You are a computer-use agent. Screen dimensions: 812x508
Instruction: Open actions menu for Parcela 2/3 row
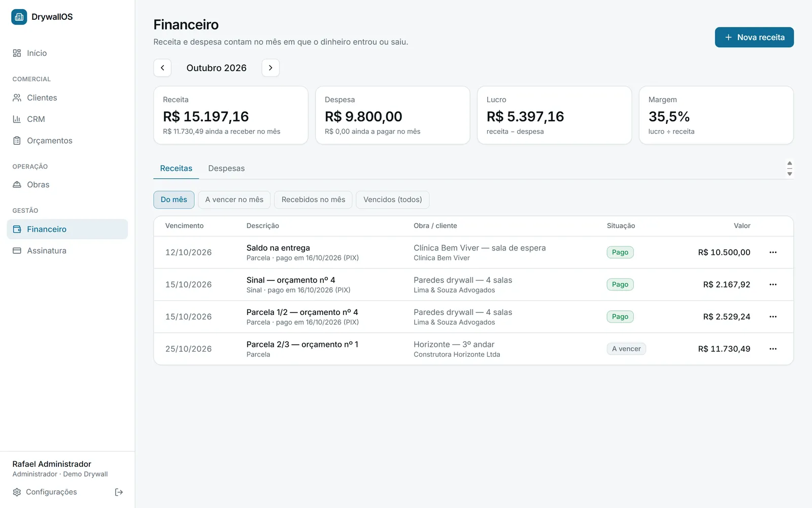click(x=773, y=349)
